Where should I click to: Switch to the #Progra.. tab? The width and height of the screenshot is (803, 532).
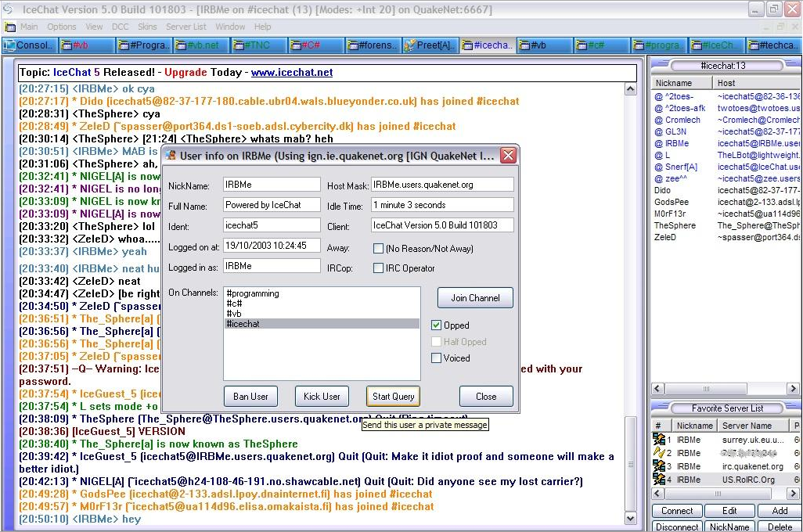144,45
